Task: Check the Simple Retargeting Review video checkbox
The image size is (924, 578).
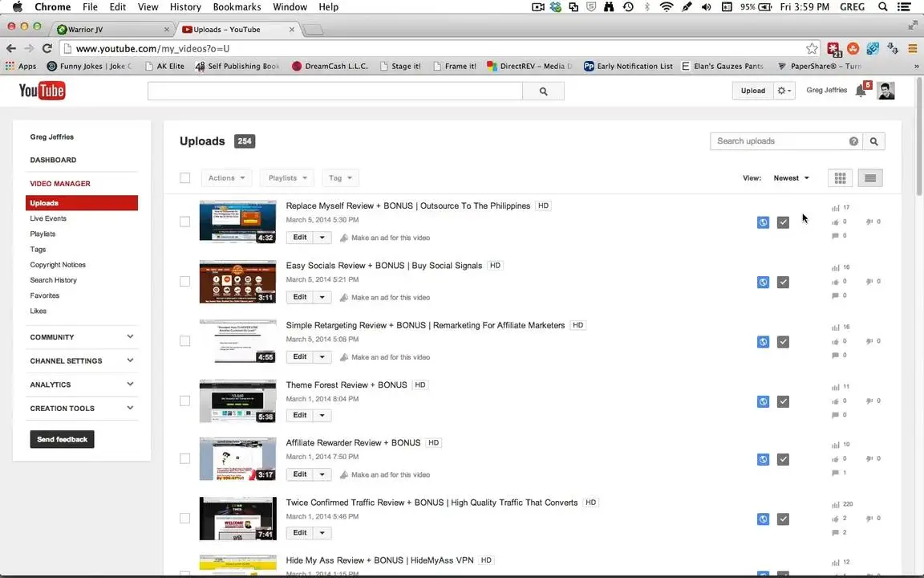Action: (185, 341)
